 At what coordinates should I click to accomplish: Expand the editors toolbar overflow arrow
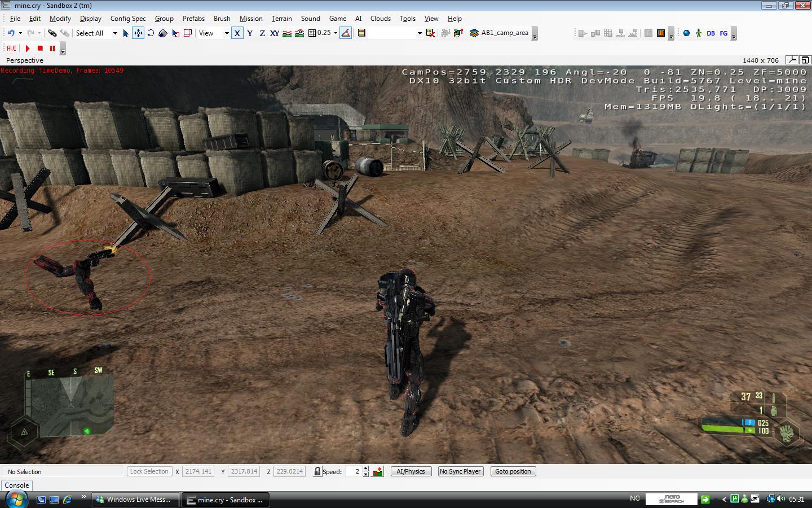(x=734, y=33)
